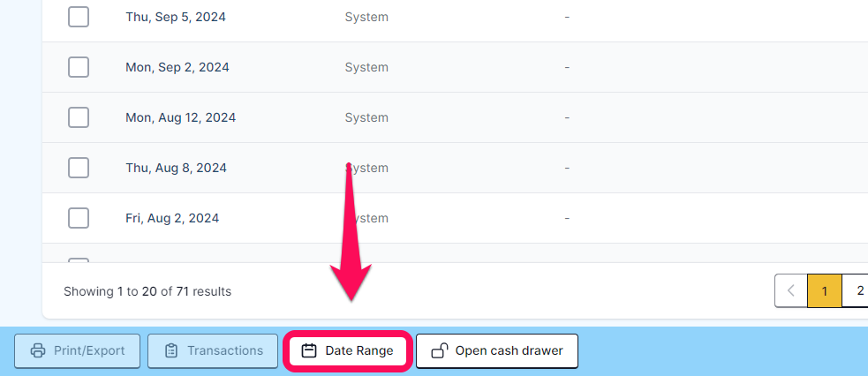Click the results count summary text

tap(147, 291)
